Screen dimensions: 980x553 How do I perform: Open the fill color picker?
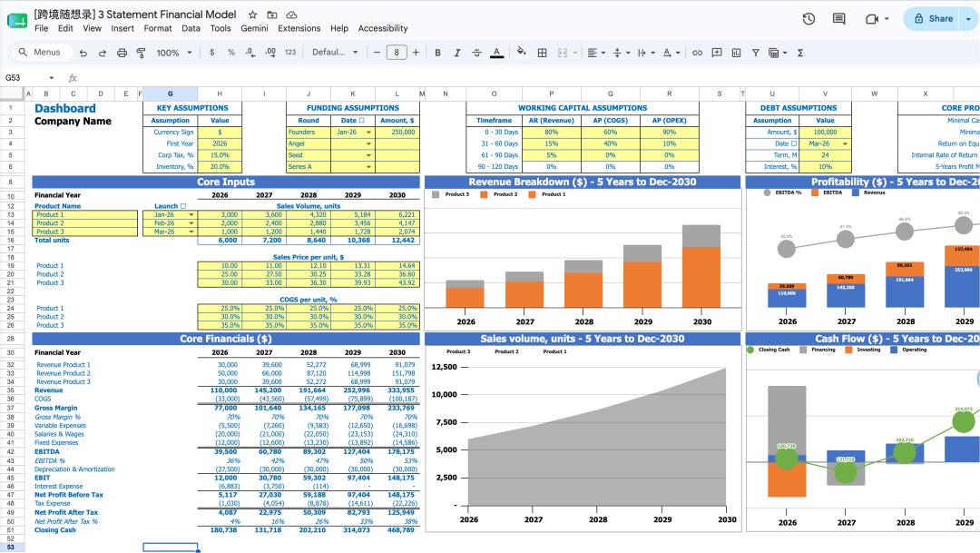pyautogui.click(x=521, y=53)
